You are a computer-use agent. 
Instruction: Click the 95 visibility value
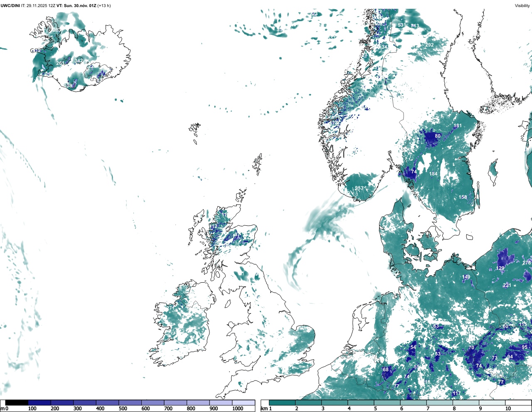(x=525, y=347)
